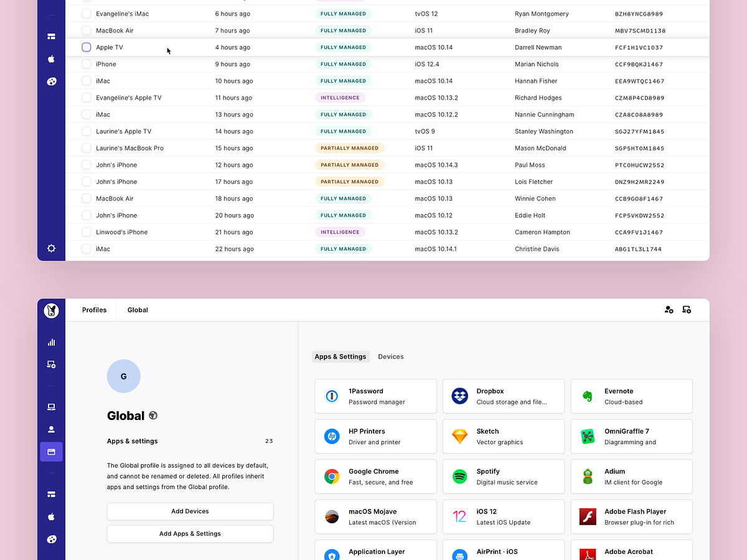Open the color palette icon in the sidebar
This screenshot has height=560, width=747.
(51, 539)
